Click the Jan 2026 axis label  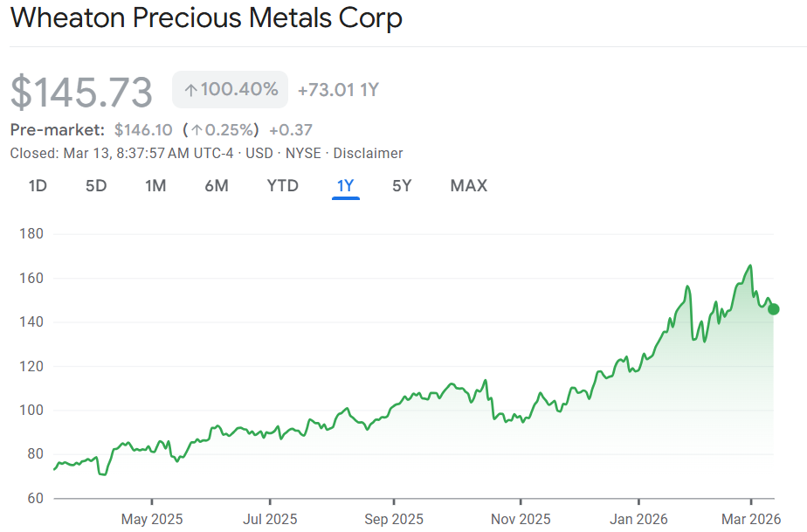coord(638,519)
